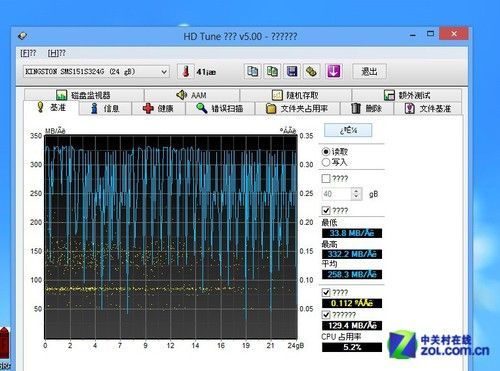Viewport: 500px width, 371px height.
Task: Click HD Tune title bar app icon
Action: (22, 36)
